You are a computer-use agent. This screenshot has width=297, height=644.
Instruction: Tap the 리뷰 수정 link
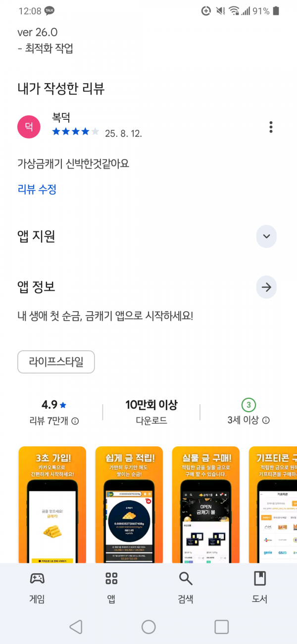coord(37,189)
